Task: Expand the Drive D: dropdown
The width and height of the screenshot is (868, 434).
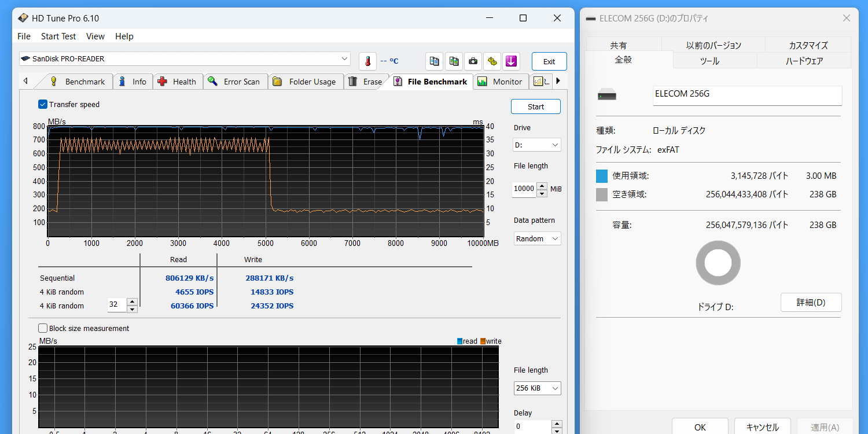Action: click(x=537, y=145)
